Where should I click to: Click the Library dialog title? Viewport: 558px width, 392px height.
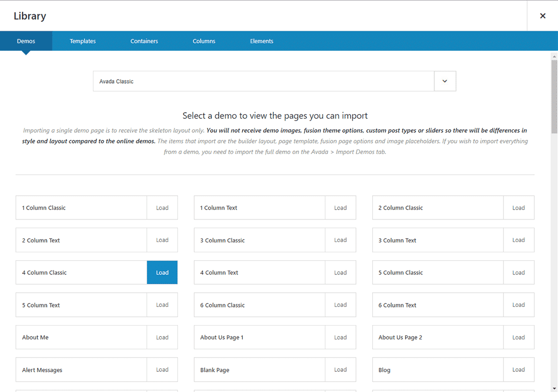coord(30,16)
